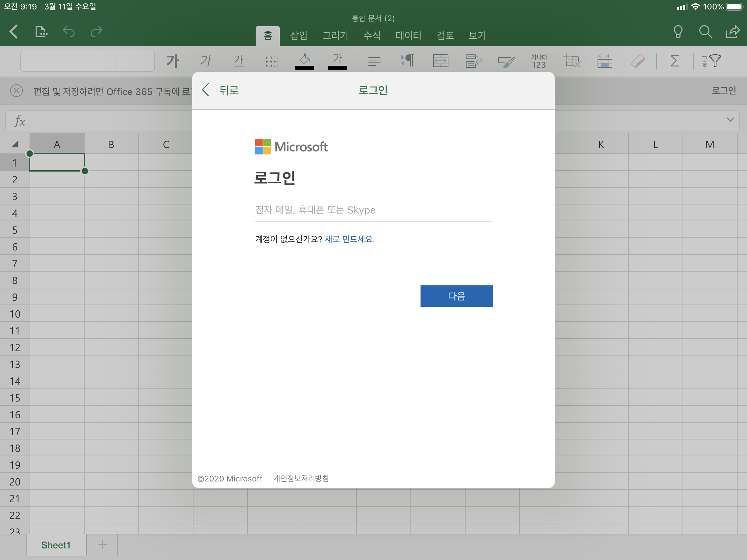747x560 pixels.
Task: Click the wrap text icon
Action: 473,61
